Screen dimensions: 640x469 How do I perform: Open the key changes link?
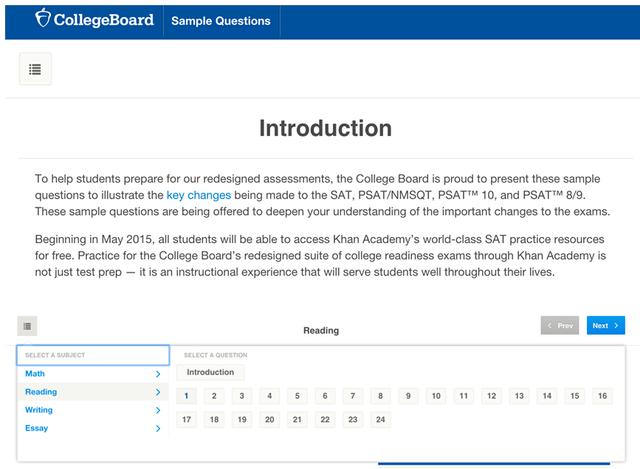point(199,195)
